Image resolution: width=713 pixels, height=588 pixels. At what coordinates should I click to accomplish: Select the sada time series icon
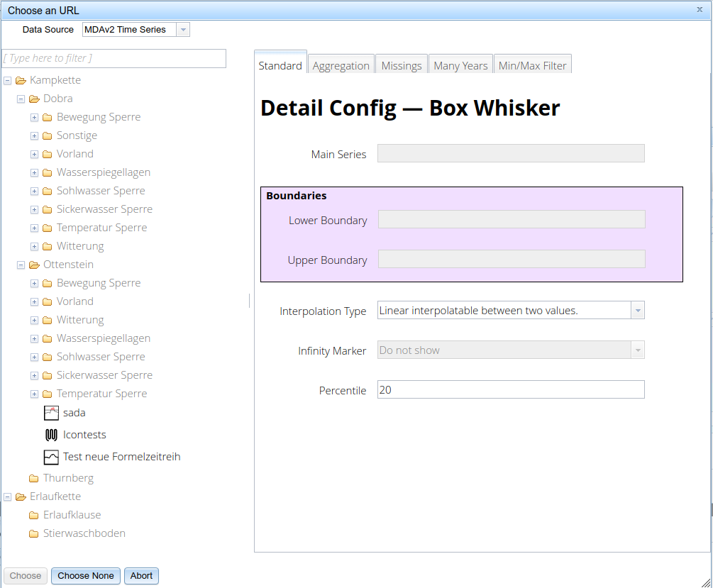pos(51,411)
